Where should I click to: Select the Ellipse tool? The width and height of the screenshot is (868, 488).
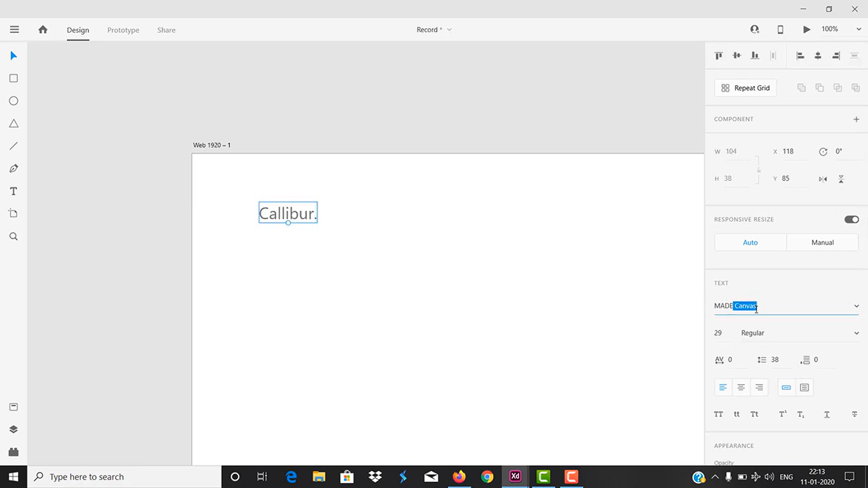(14, 101)
